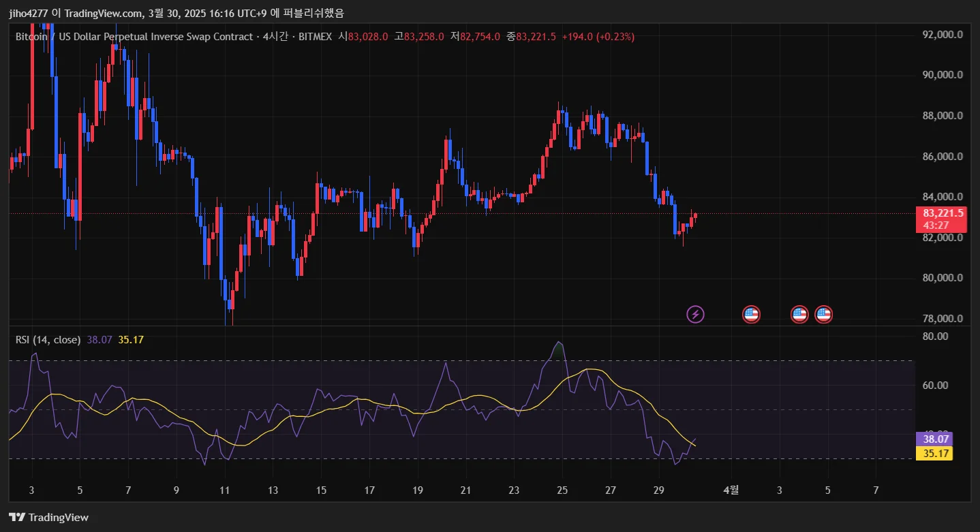The image size is (980, 532).
Task: Click the 13 date label on time axis
Action: 273,490
